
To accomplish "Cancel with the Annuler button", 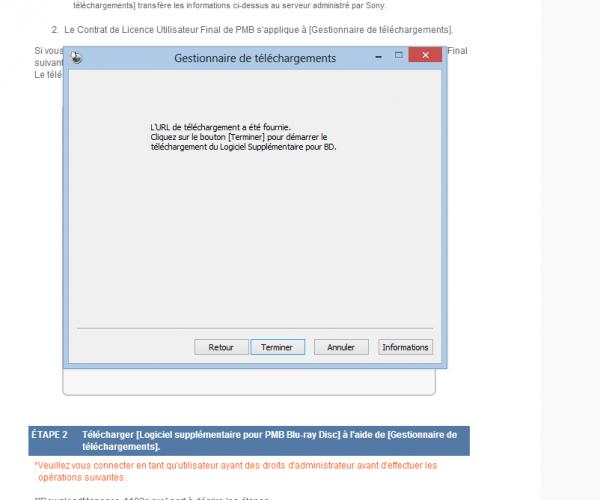I will tap(341, 347).
